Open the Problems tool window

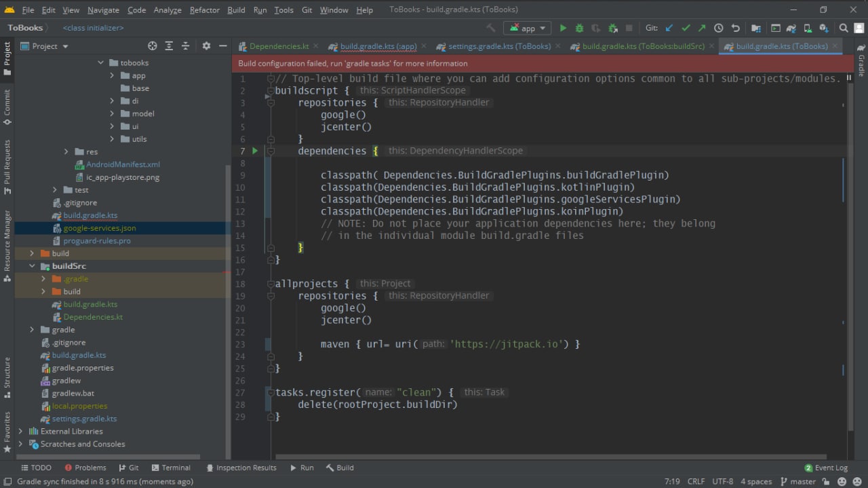coord(85,468)
